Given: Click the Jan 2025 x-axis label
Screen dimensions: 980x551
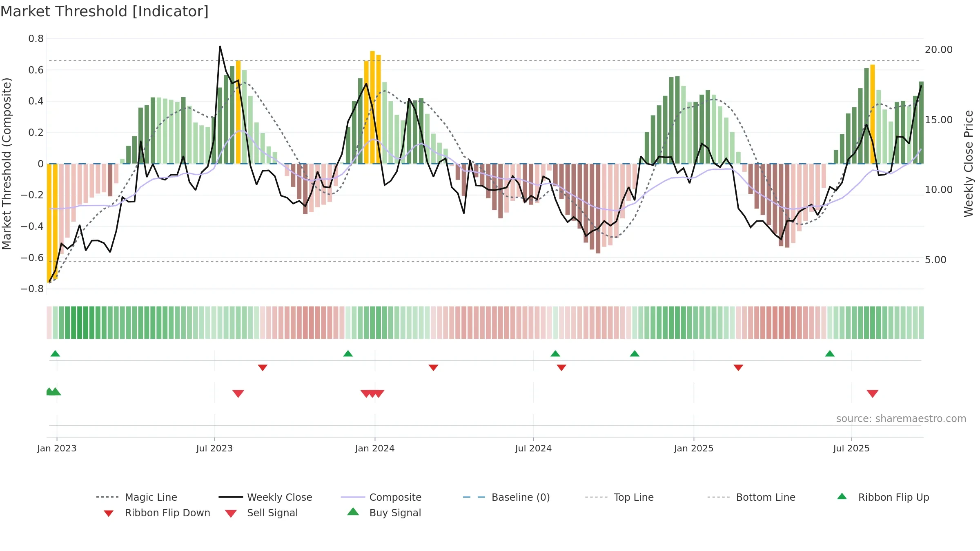Looking at the screenshot, I should click(694, 449).
